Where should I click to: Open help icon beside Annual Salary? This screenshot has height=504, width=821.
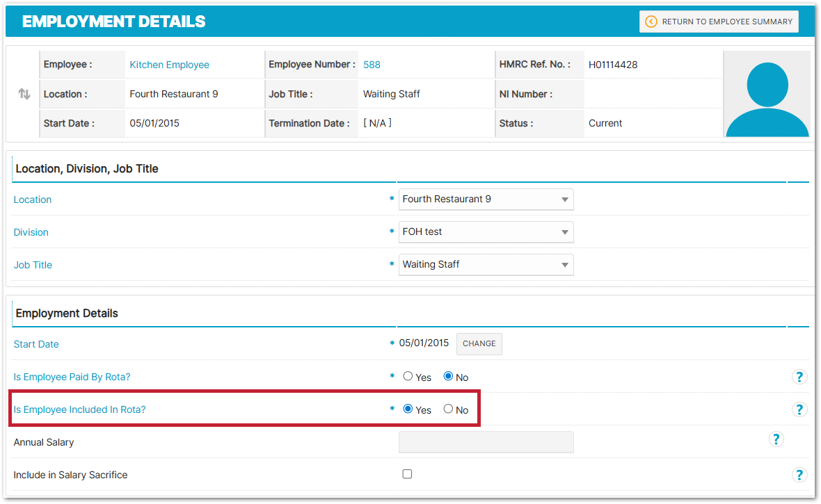tap(776, 439)
